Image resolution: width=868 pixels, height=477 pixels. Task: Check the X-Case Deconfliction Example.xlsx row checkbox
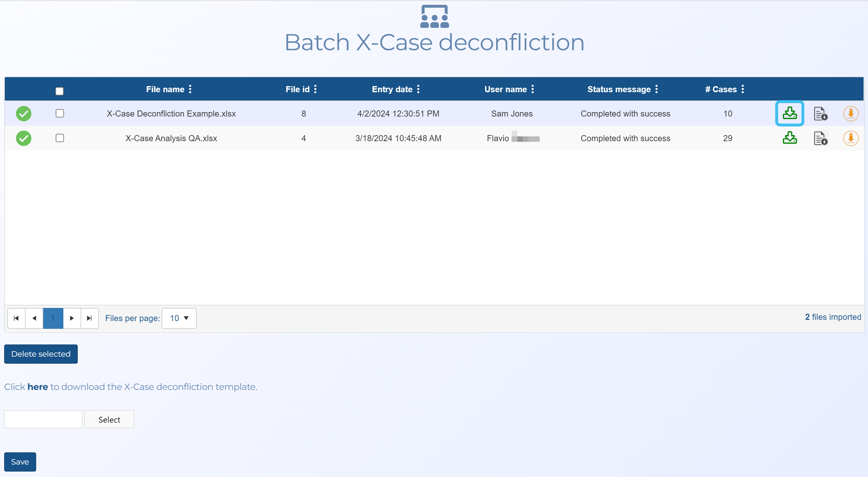pos(60,113)
